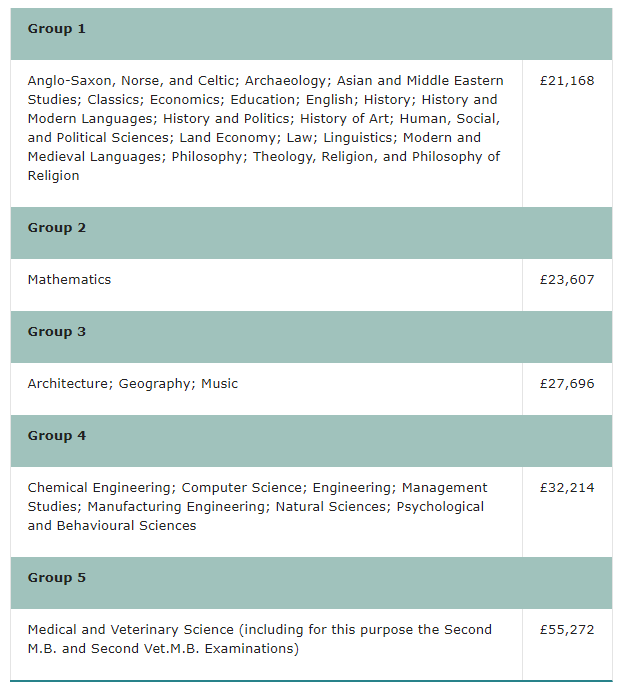The width and height of the screenshot is (622, 690).
Task: Select the £27,696 fee cell
Action: coord(567,389)
